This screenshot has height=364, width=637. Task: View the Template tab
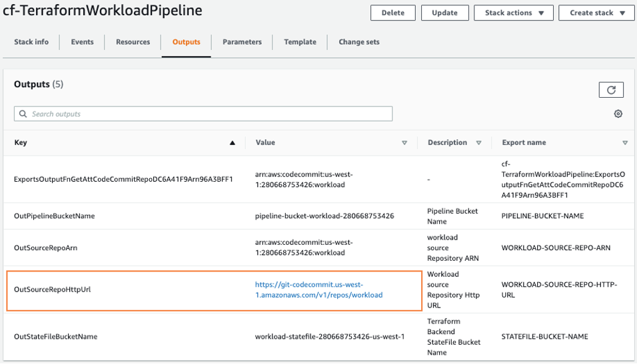(x=300, y=42)
